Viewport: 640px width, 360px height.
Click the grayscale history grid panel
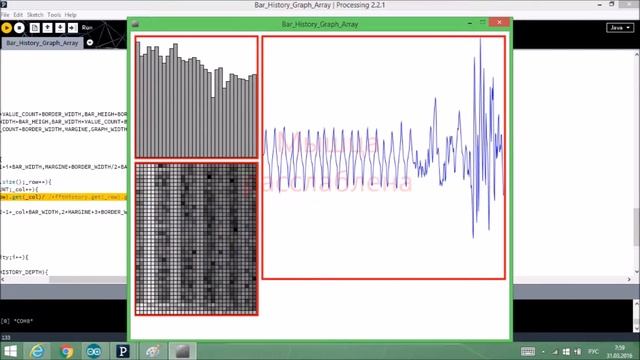coord(196,239)
